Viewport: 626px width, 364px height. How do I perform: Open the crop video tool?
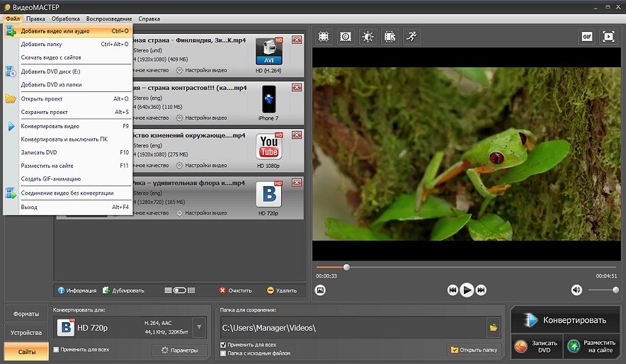pos(324,36)
